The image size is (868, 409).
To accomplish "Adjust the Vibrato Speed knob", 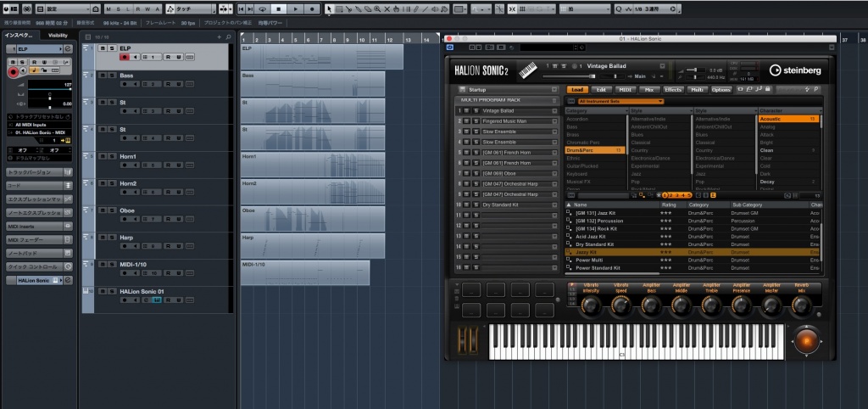I will tap(621, 306).
